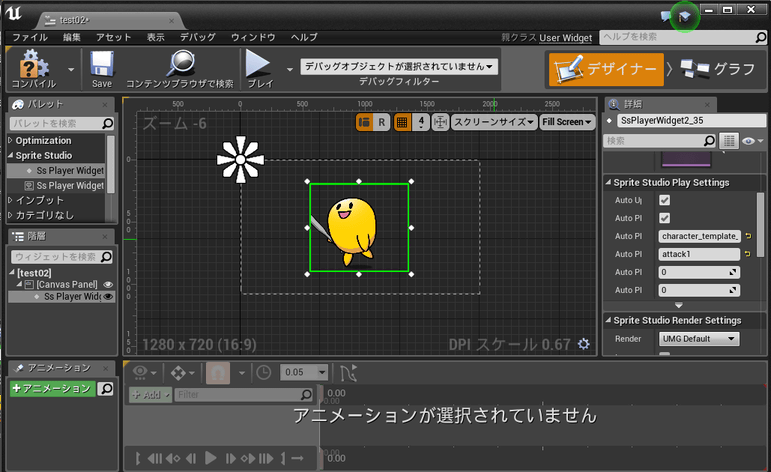Click the zoom to fit icon
Image resolution: width=771 pixels, height=472 pixels.
440,122
